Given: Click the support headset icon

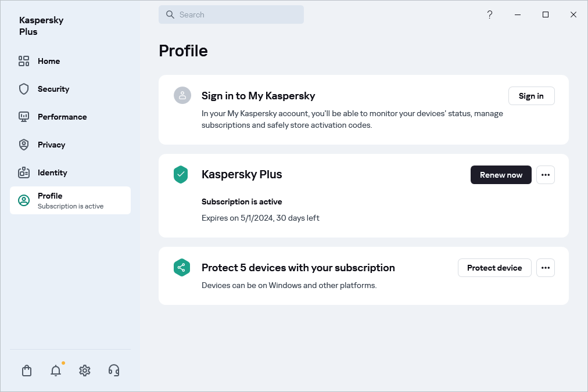Looking at the screenshot, I should tap(114, 371).
